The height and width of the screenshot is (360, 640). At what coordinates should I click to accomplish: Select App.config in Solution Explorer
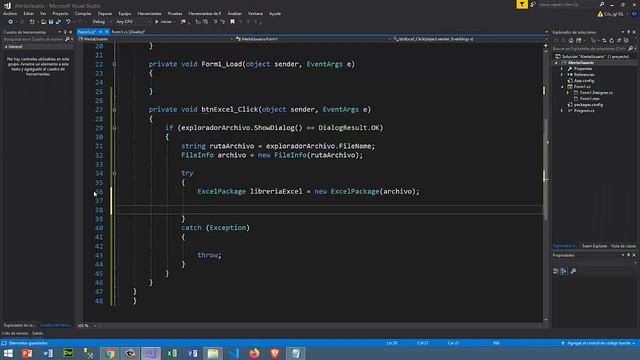coord(583,81)
